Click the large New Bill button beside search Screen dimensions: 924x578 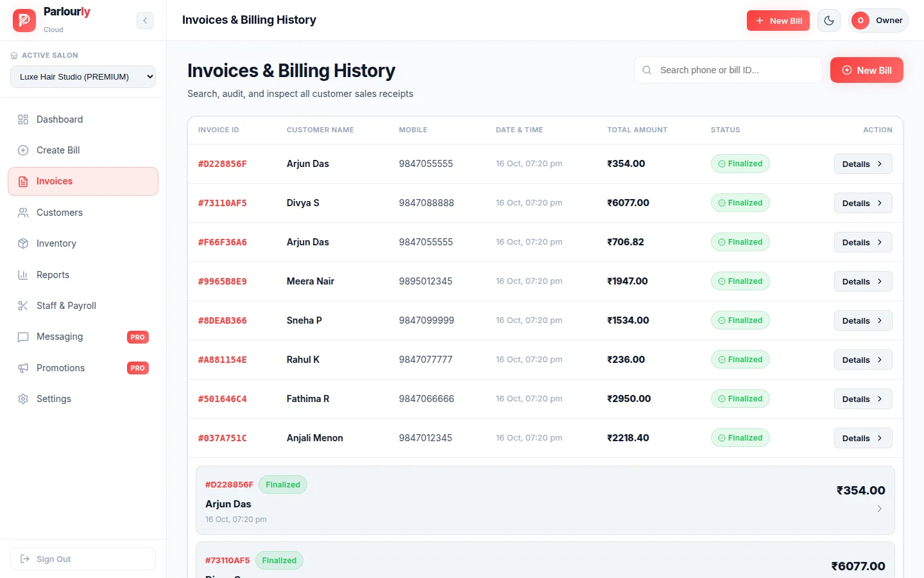click(867, 70)
